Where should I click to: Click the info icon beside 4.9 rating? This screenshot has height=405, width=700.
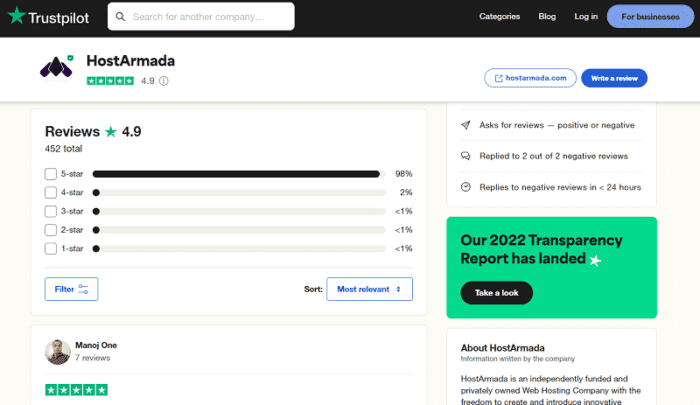pos(164,81)
